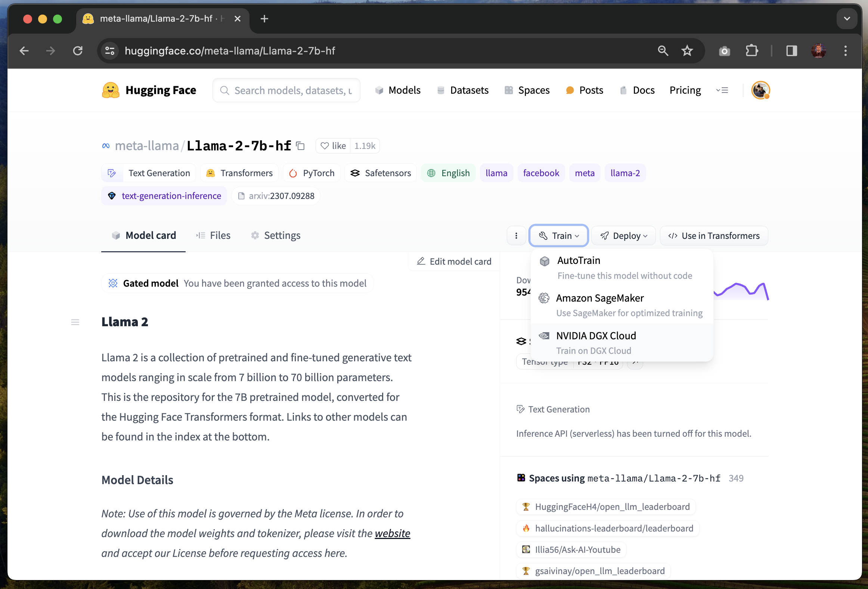Reload the page in browser

pyautogui.click(x=78, y=51)
